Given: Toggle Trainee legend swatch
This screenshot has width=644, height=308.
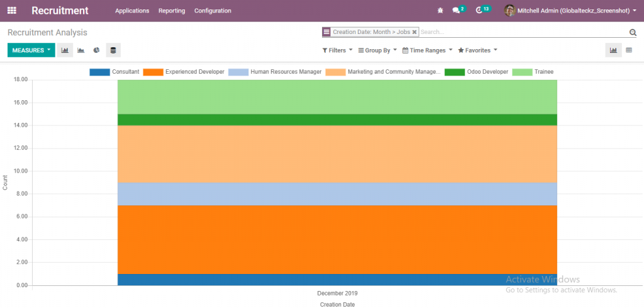Looking at the screenshot, I should coord(522,72).
